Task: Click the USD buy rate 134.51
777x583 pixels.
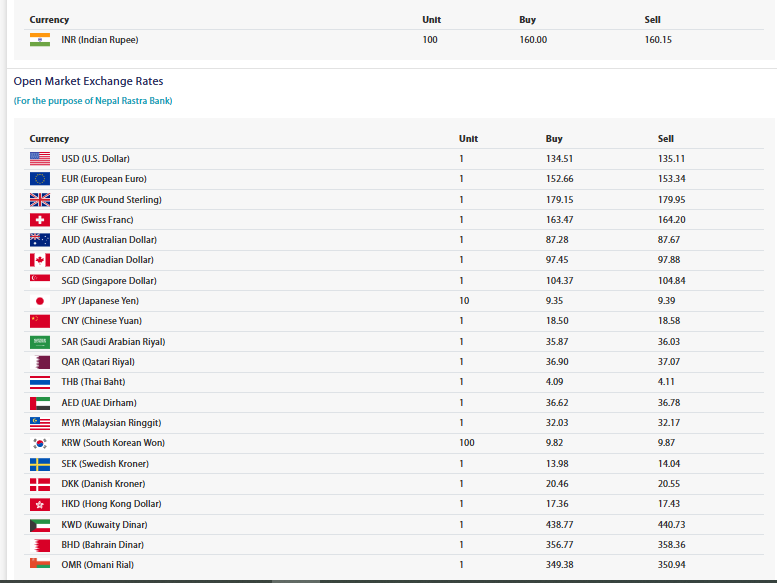Action: pyautogui.click(x=559, y=159)
